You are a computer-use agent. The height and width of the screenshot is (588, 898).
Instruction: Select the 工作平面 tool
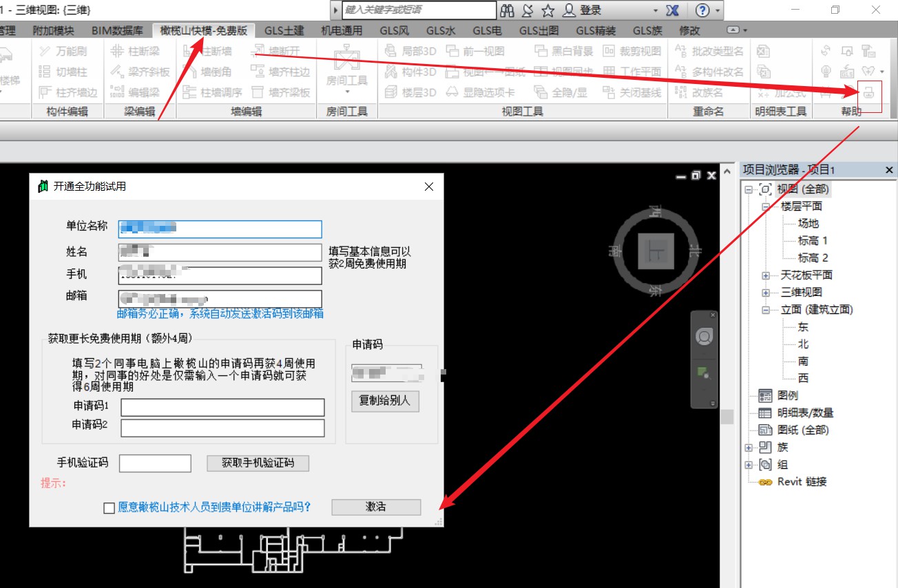tap(631, 72)
